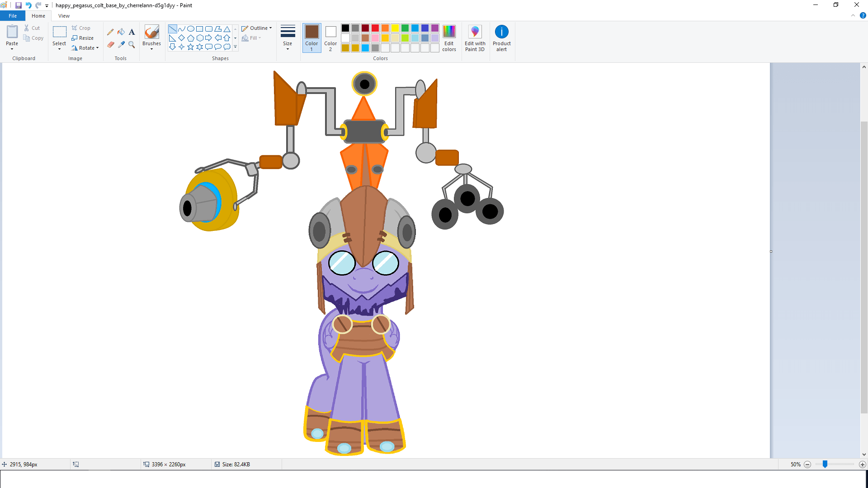
Task: Choose the Rectangle shape
Action: [199, 29]
